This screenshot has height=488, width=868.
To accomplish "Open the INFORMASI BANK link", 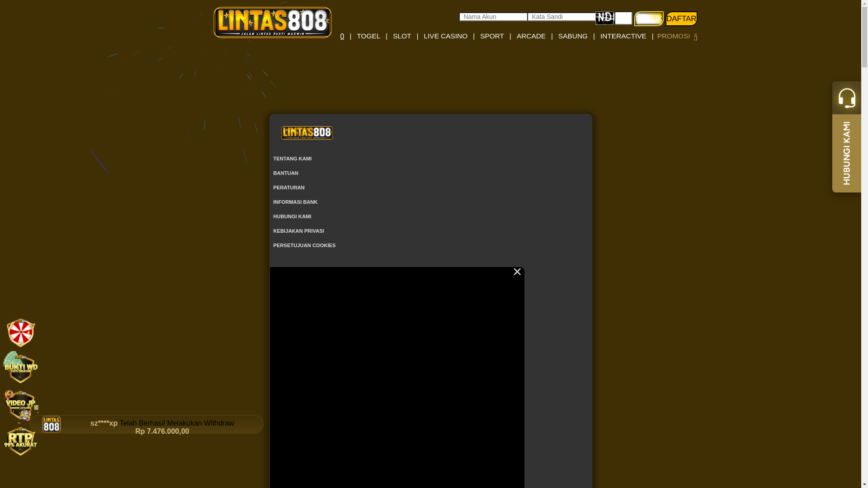I will [x=295, y=202].
